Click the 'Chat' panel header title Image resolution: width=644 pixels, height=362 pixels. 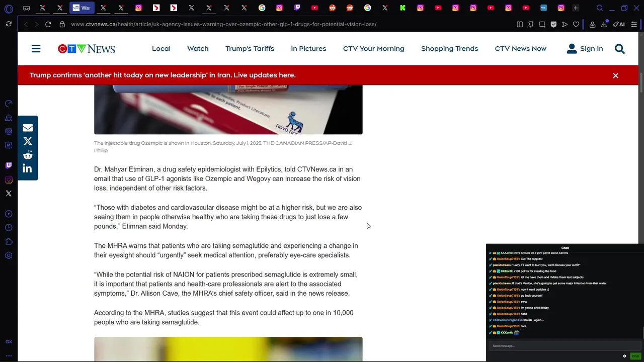tap(565, 248)
